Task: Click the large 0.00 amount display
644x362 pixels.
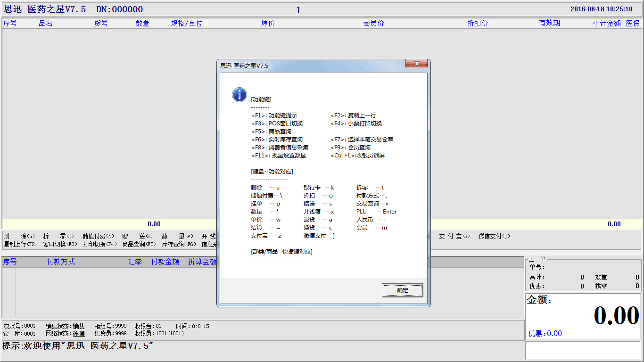Action: (616, 315)
